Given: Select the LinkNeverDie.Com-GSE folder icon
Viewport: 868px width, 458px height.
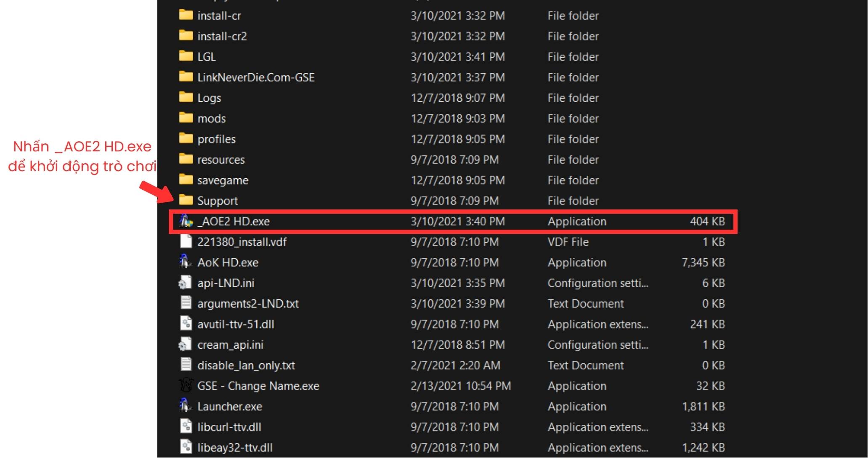Looking at the screenshot, I should (x=186, y=77).
